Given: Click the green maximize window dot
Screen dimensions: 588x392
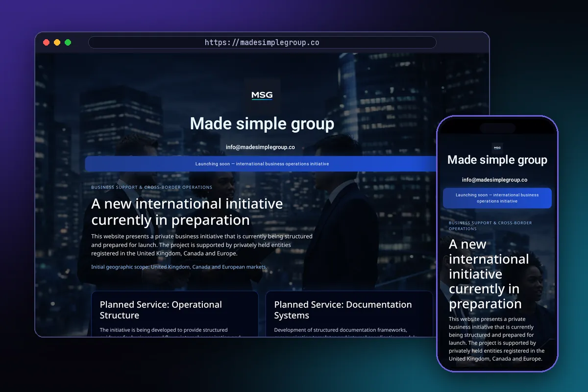Looking at the screenshot, I should click(68, 43).
